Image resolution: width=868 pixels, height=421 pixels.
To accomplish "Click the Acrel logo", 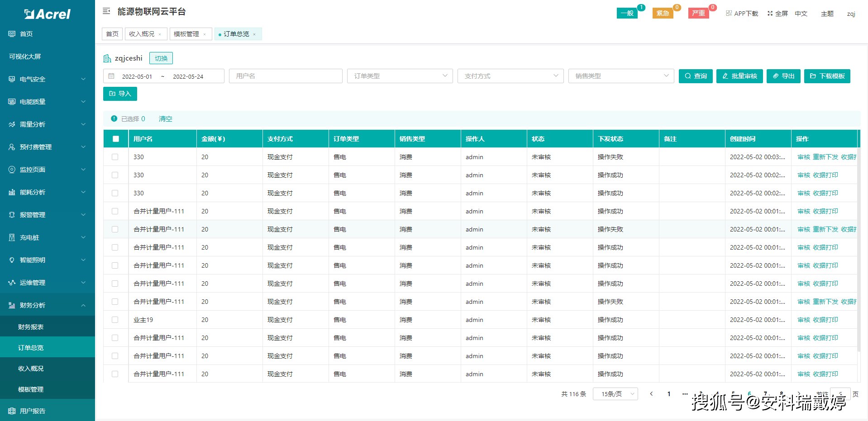I will tap(48, 14).
